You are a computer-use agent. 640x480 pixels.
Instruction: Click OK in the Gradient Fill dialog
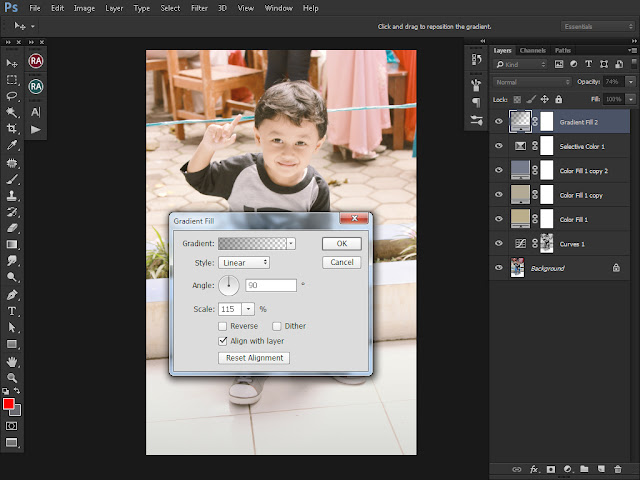click(x=341, y=243)
